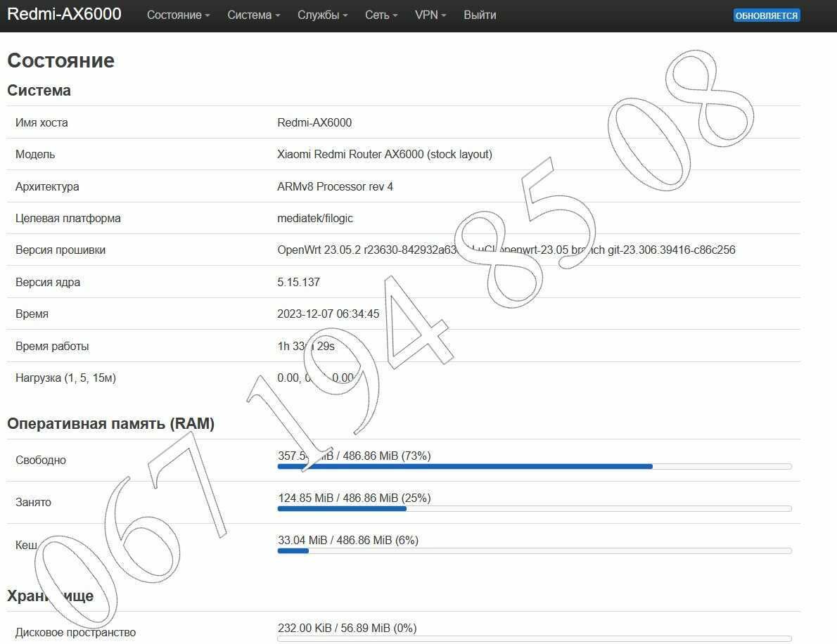
Task: Click the Состояние page heading
Action: tap(61, 60)
